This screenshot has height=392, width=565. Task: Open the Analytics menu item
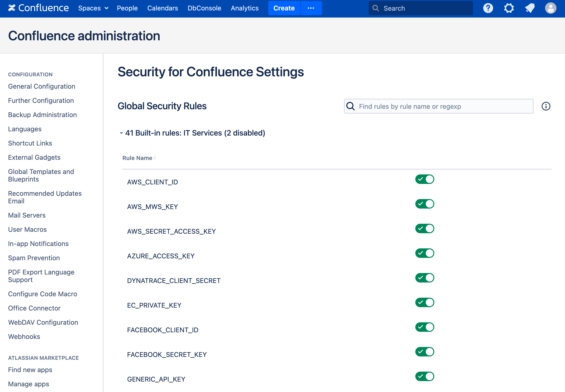tap(245, 8)
